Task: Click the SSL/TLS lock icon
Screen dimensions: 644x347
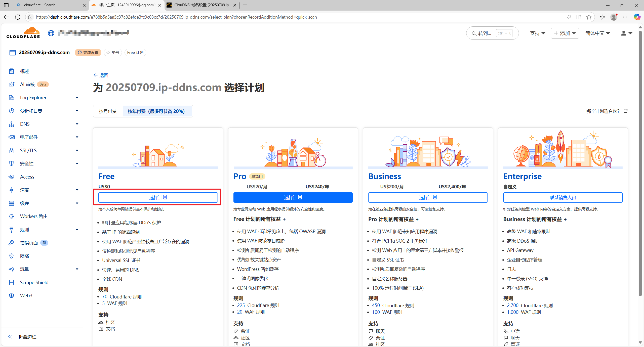Action: coord(11,150)
